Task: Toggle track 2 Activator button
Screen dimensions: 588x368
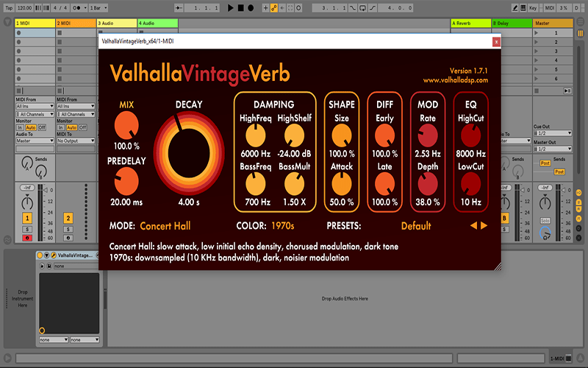Action: point(68,218)
